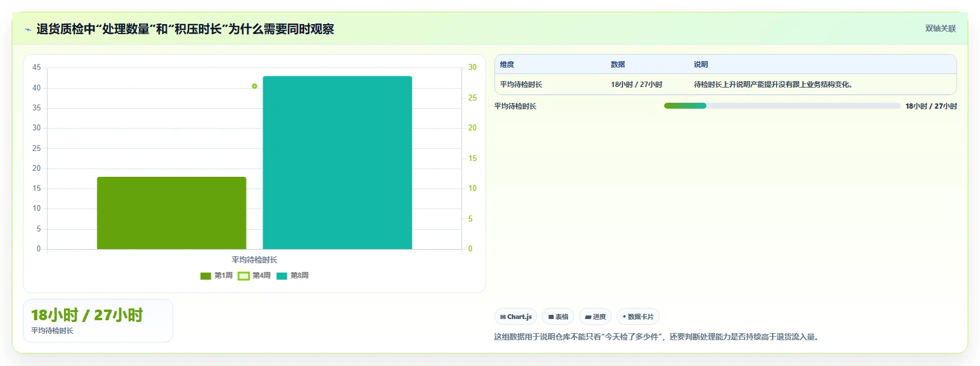The height and width of the screenshot is (366, 980).
Task: Click the 18小时 / 27小时 value after progress bar
Action: point(931,106)
